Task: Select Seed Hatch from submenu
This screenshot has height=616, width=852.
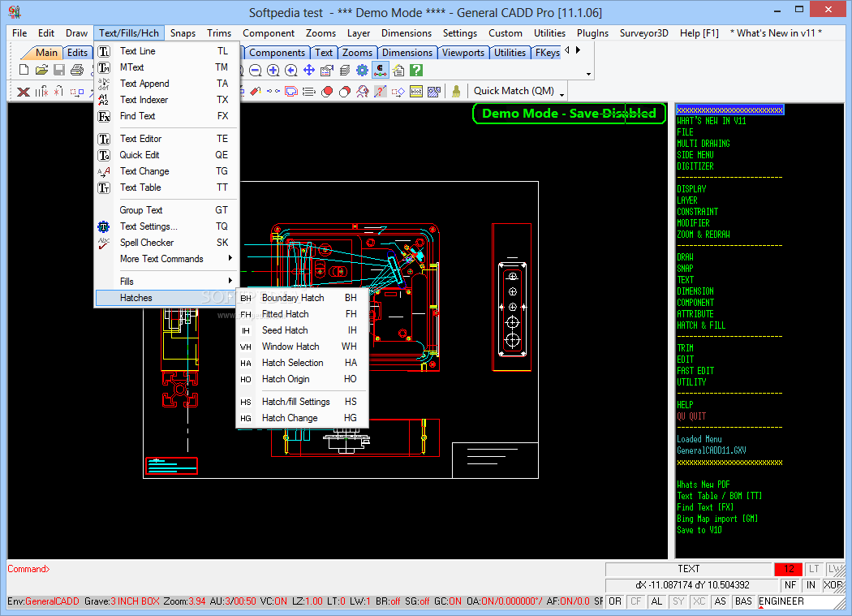Action: pyautogui.click(x=302, y=330)
